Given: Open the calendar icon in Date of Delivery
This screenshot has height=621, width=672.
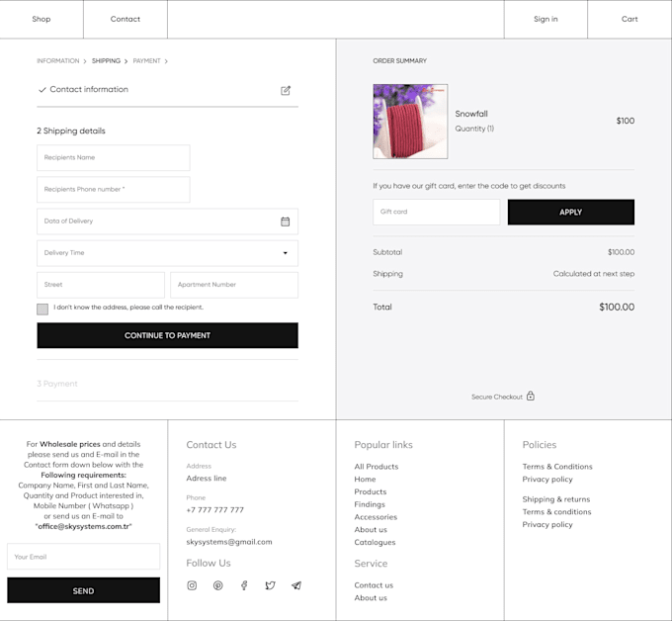Looking at the screenshot, I should 285,222.
